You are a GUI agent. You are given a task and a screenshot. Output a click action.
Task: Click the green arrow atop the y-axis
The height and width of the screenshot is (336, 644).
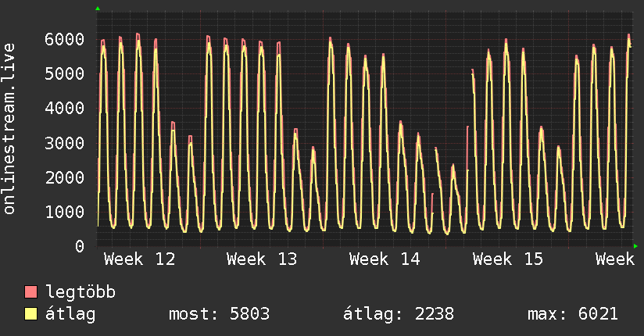click(x=98, y=9)
